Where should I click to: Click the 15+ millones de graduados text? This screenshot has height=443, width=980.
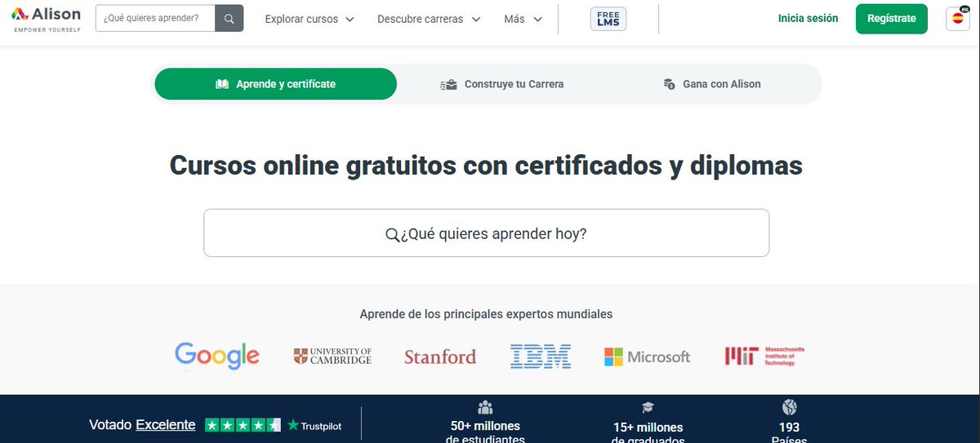[x=648, y=433]
